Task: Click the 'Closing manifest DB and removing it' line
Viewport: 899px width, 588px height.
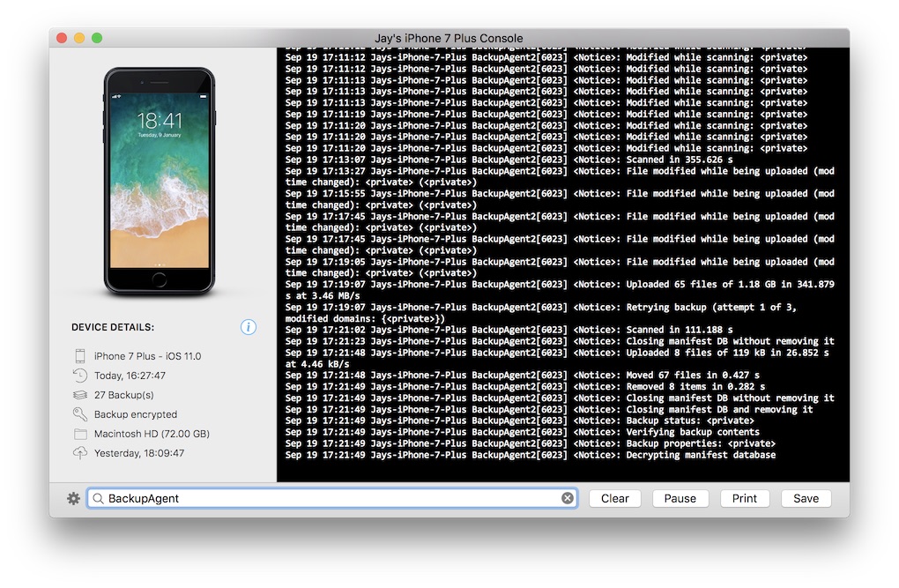Action: [x=549, y=410]
